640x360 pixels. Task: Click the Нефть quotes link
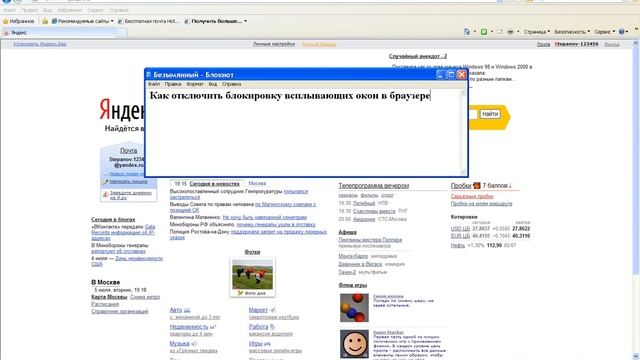[x=458, y=245]
